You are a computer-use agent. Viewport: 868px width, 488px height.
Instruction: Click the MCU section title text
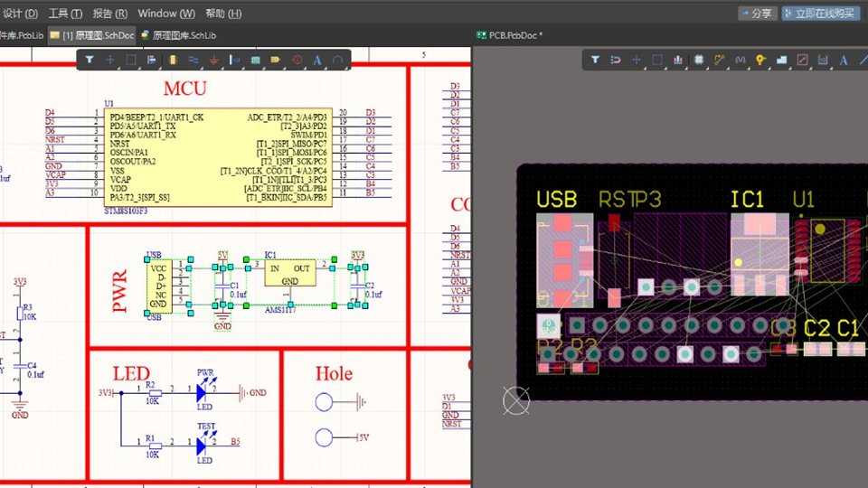(x=184, y=89)
